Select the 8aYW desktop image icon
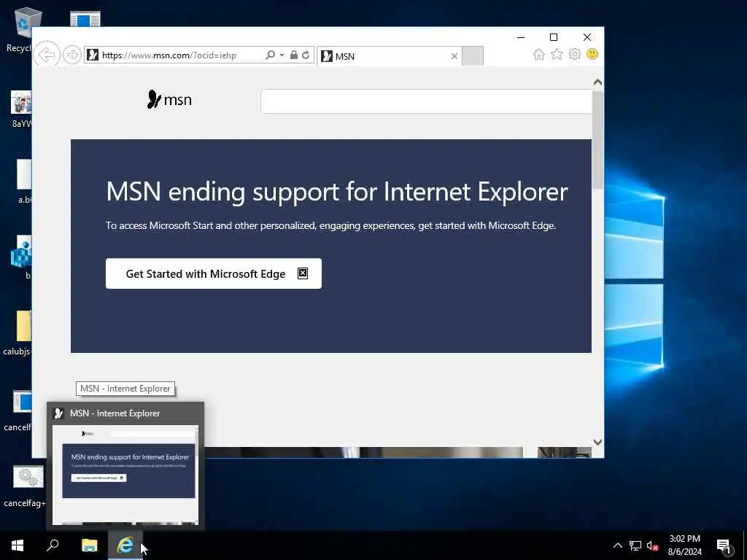Screen dimensions: 747x560 21,109
